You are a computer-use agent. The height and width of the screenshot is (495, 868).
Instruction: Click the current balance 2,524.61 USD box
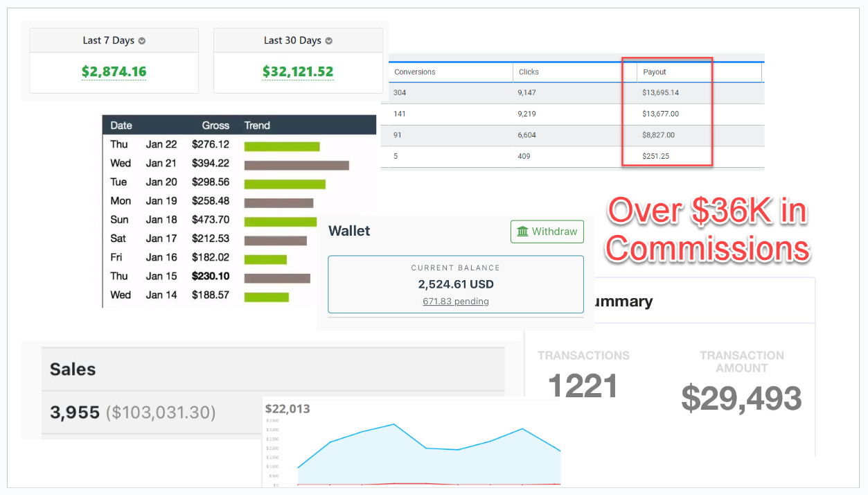[x=455, y=284]
